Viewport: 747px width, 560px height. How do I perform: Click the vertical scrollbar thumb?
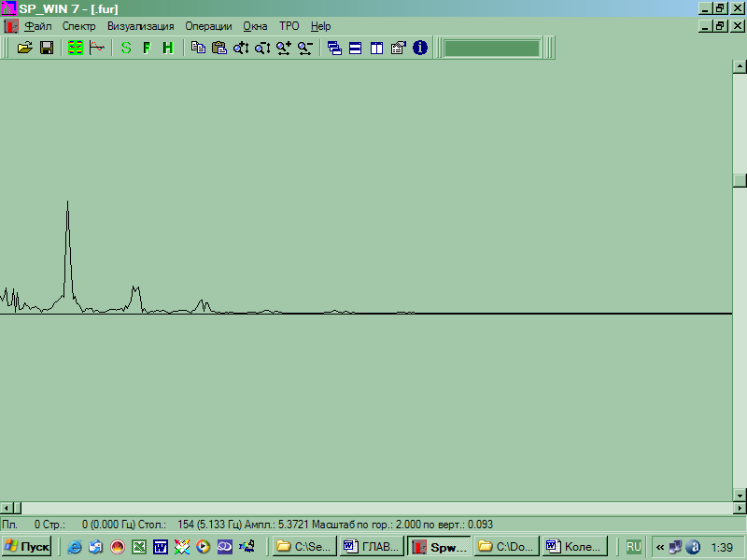[x=740, y=180]
